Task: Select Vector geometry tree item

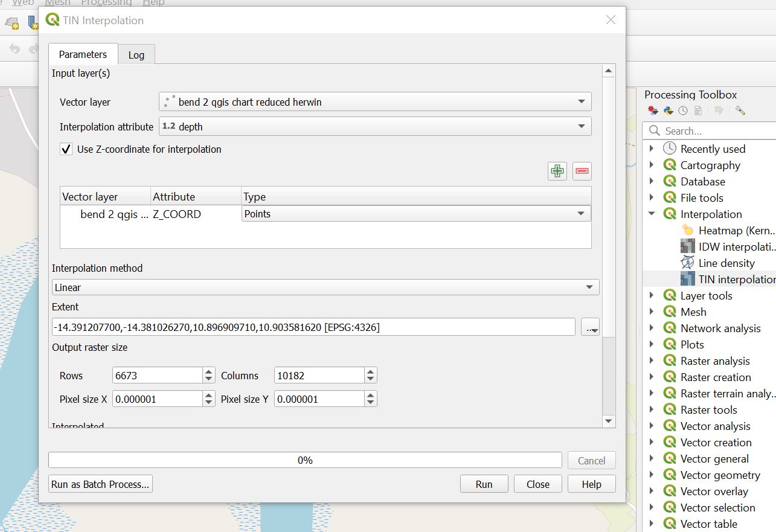Action: pyautogui.click(x=720, y=475)
